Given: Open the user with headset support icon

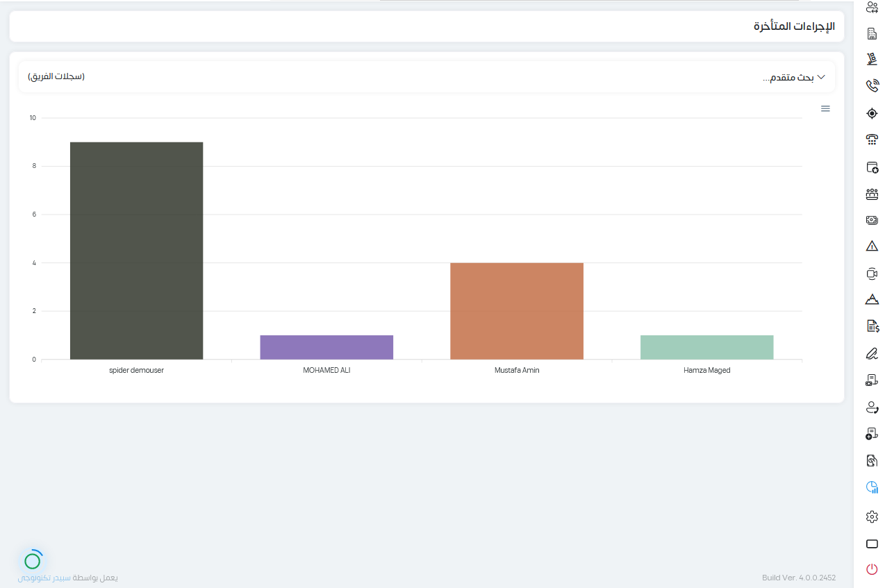Looking at the screenshot, I should click(872, 408).
